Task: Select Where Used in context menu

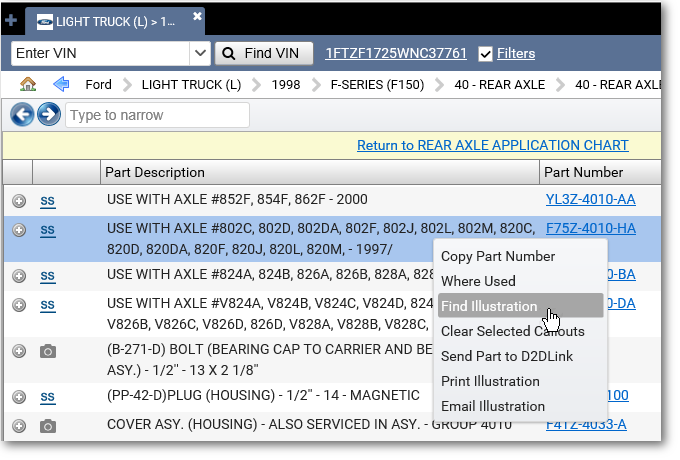Action: coord(478,281)
